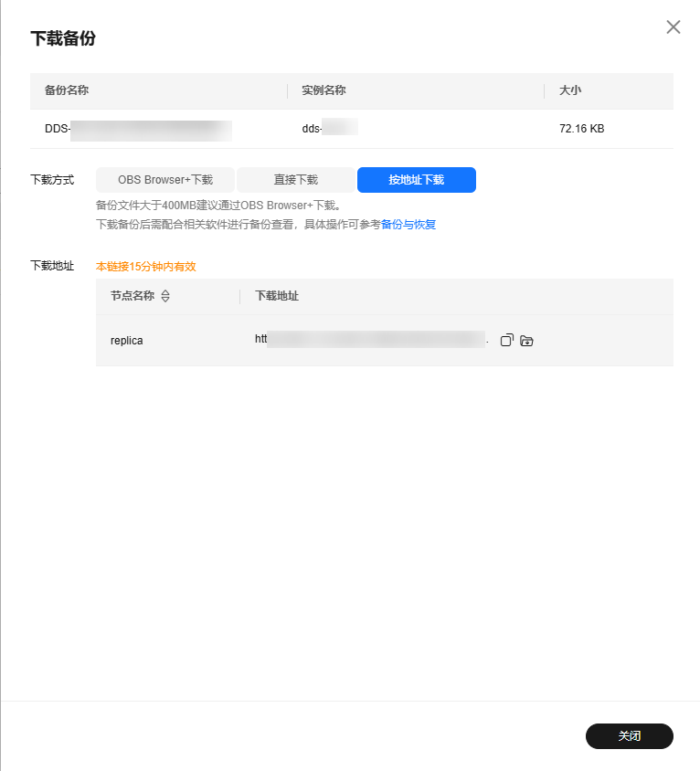Close the 下载备份 dialog with X
Viewport: 700px width, 771px height.
point(673,27)
